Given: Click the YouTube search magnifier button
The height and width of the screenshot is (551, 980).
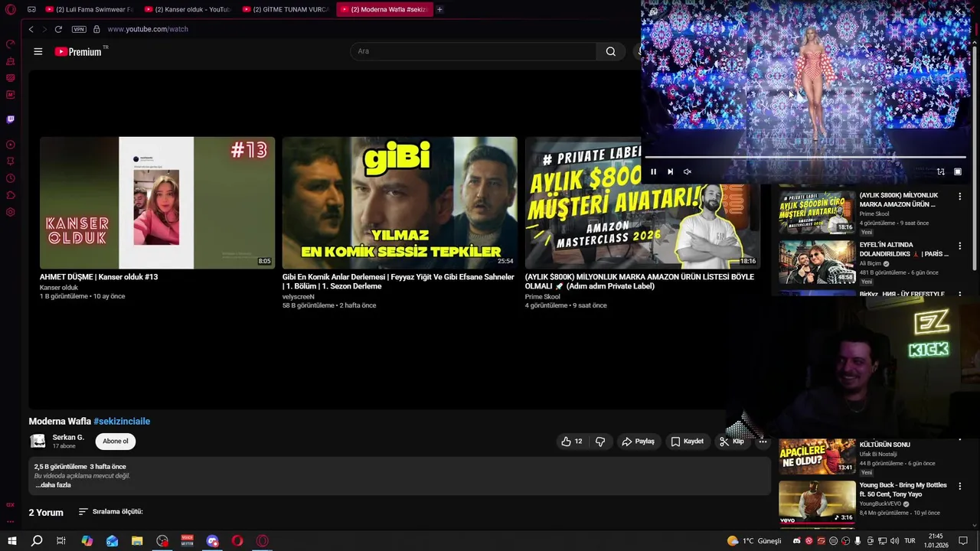Looking at the screenshot, I should (x=610, y=51).
